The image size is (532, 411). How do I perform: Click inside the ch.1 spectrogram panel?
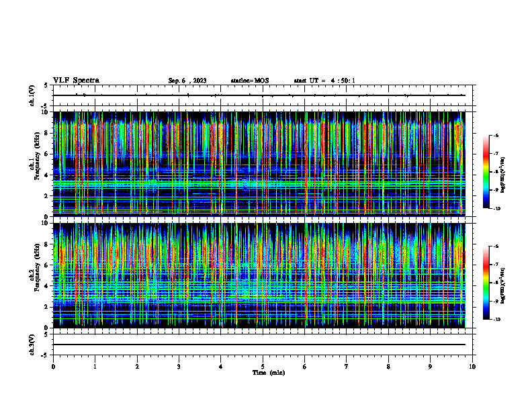259,164
